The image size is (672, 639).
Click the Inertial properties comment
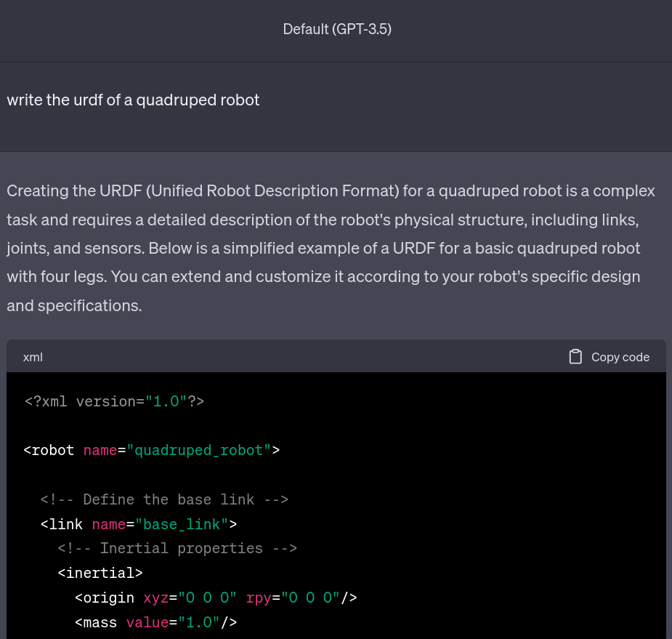coord(177,548)
